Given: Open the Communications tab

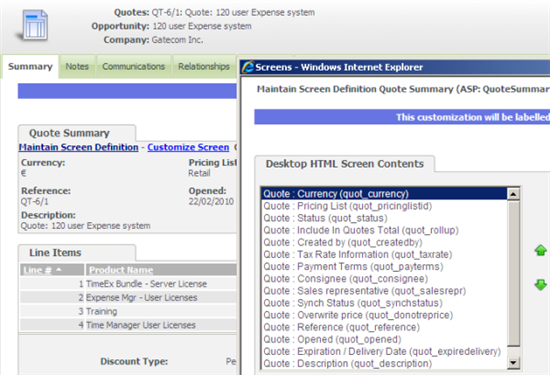Looking at the screenshot, I should (x=134, y=66).
